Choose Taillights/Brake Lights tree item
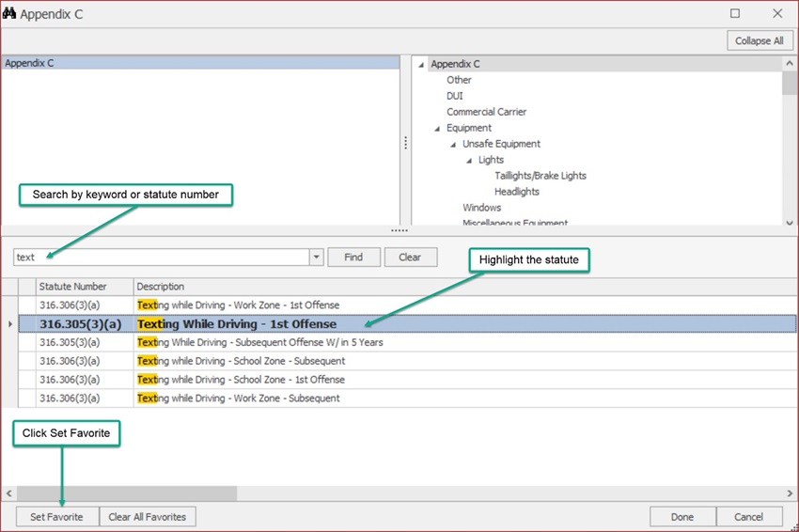This screenshot has height=532, width=799. click(540, 176)
